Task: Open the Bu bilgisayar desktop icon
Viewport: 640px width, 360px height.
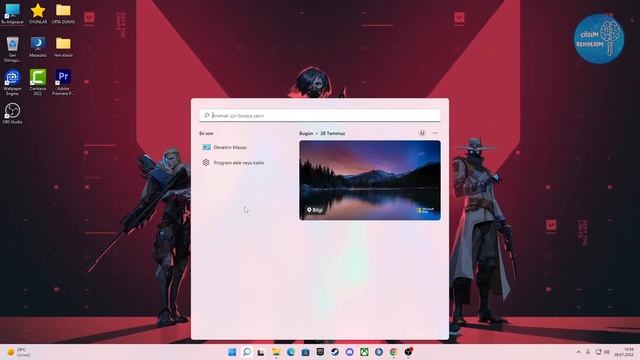Action: point(12,14)
